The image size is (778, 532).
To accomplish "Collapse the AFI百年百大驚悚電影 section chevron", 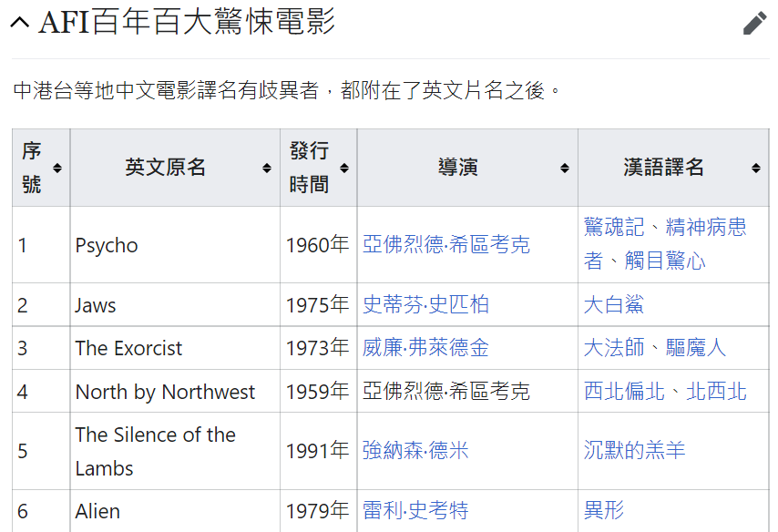I will [20, 22].
